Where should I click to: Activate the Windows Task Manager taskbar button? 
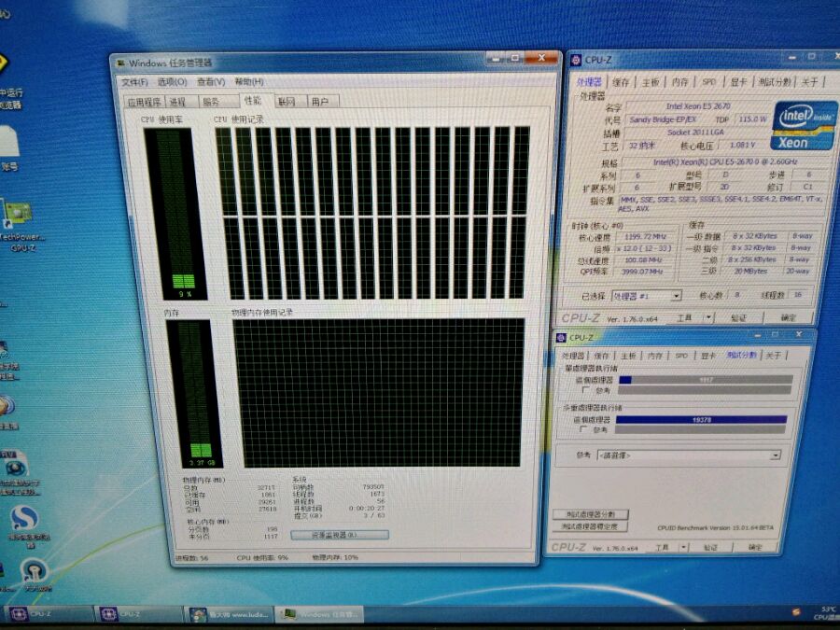click(319, 614)
